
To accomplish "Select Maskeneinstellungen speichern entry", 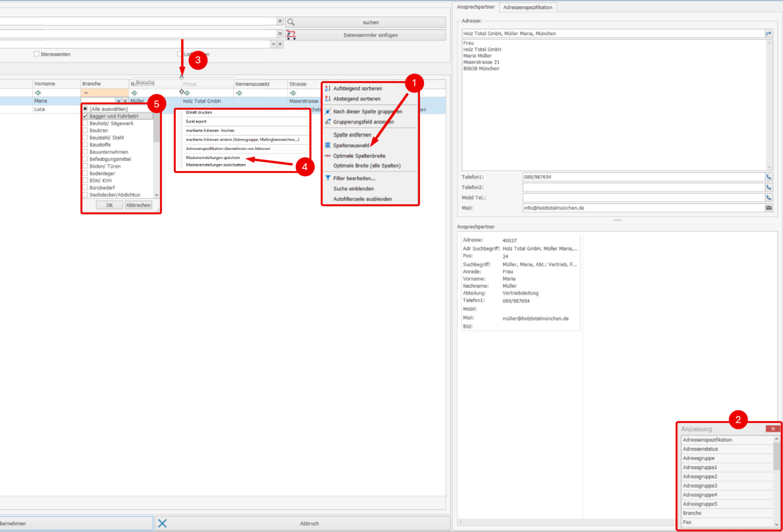I will tap(213, 158).
